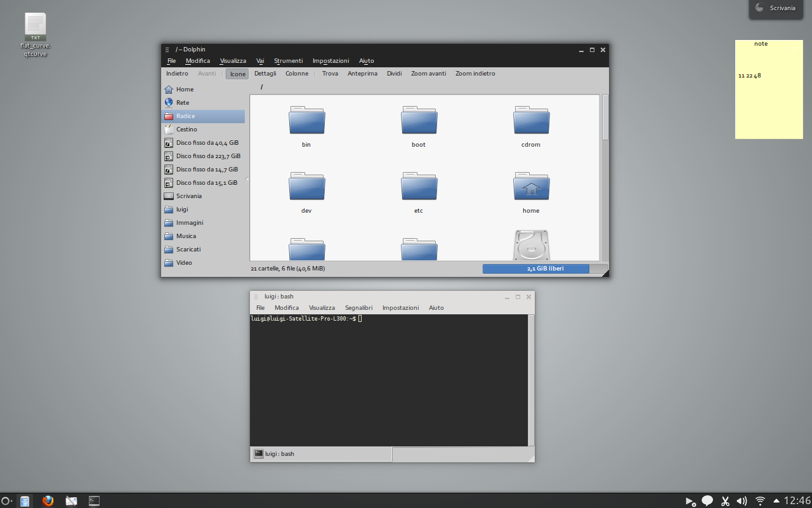This screenshot has width=812, height=508.
Task: Open Klipper scissors tray icon
Action: pos(726,501)
